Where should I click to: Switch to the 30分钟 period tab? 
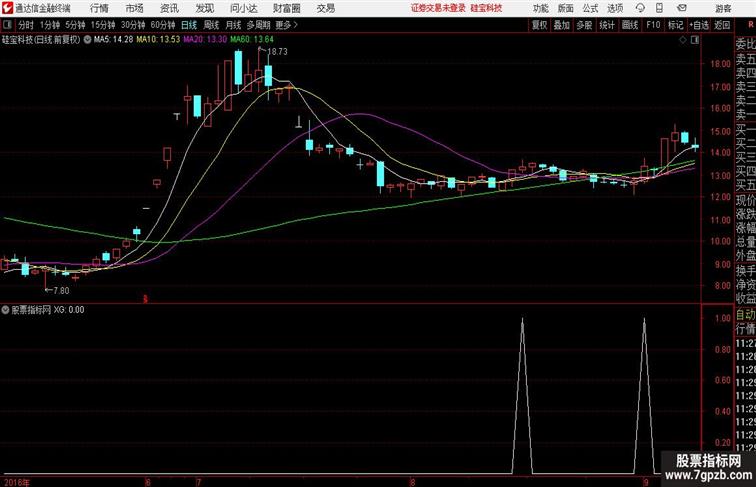[133, 25]
